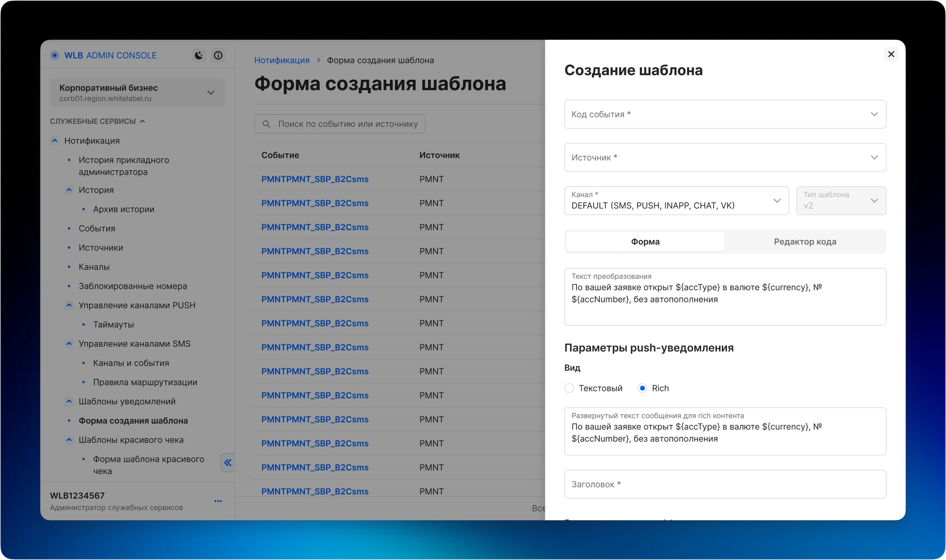Collapse Управление каналами SMS chevron
Screen dimensions: 946x560
[69, 343]
